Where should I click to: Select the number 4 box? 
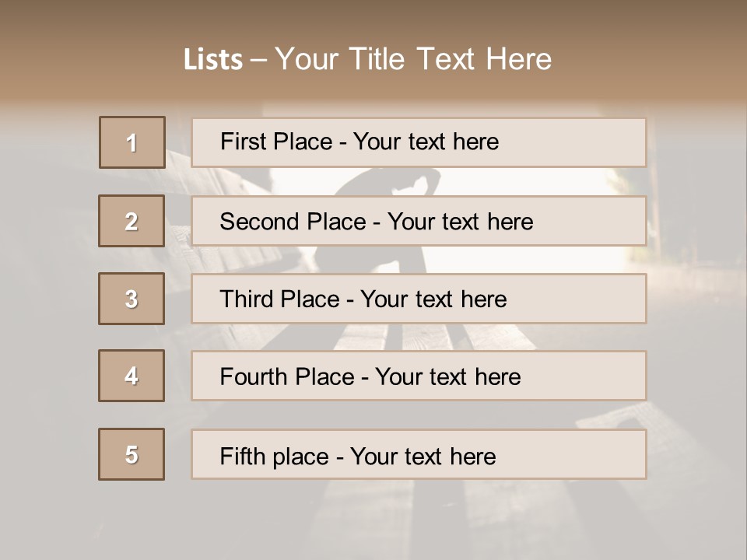coord(132,376)
